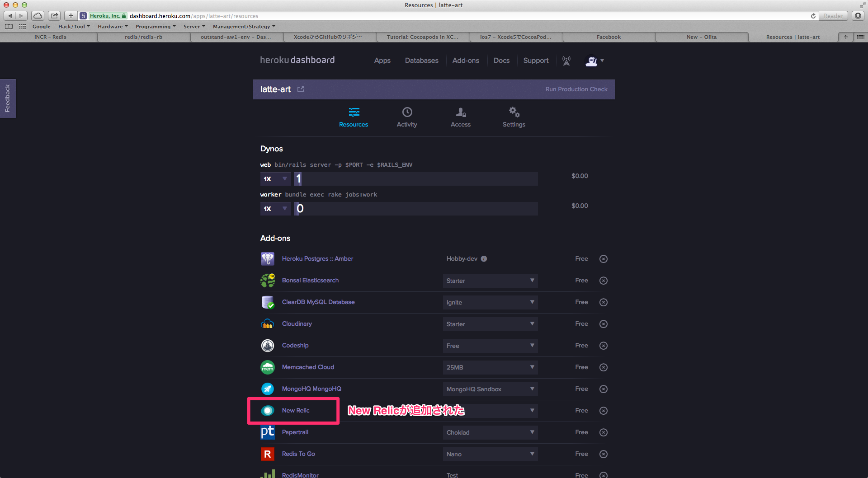Open the user account avatar menu
The image size is (868, 478).
[x=594, y=61]
